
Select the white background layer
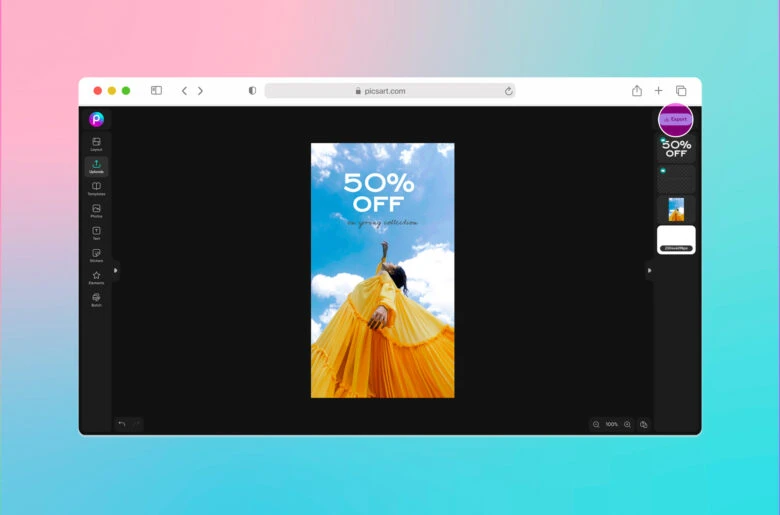(676, 239)
